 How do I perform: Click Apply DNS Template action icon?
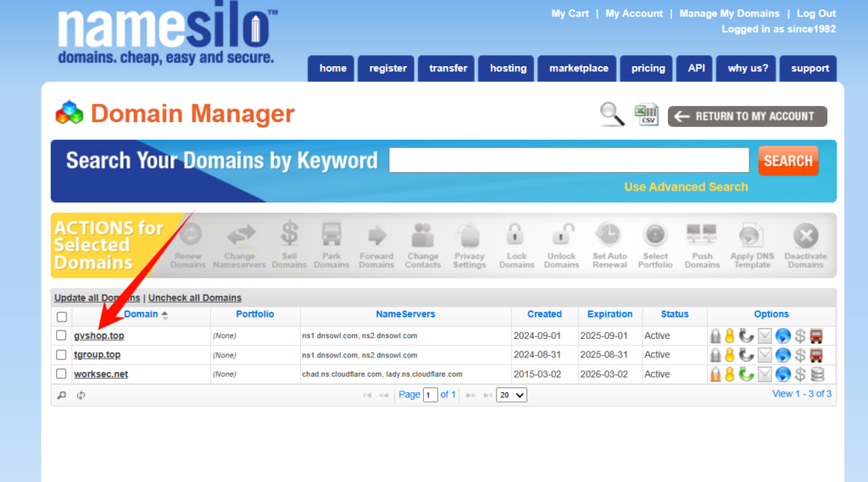click(x=751, y=235)
